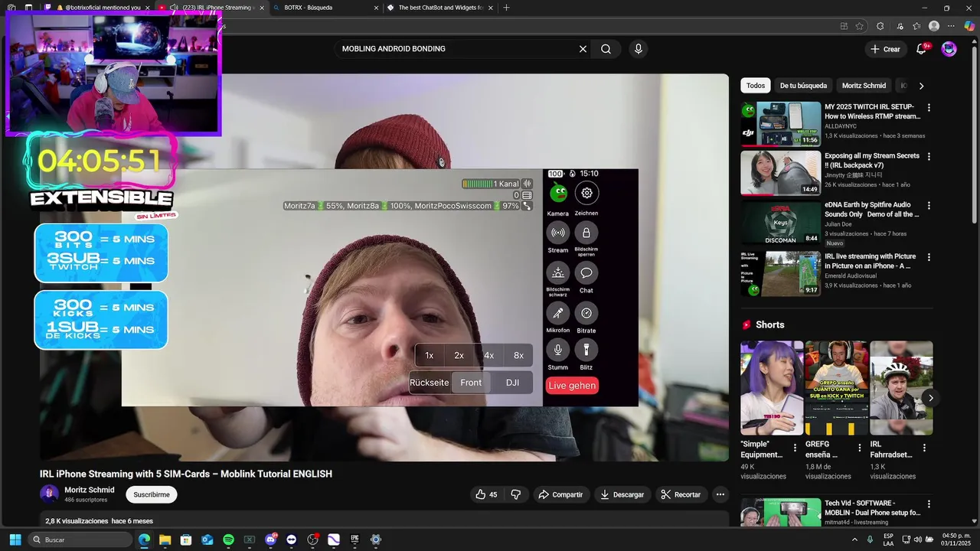
Task: Open Edge browser profile icon
Action: pos(934,26)
